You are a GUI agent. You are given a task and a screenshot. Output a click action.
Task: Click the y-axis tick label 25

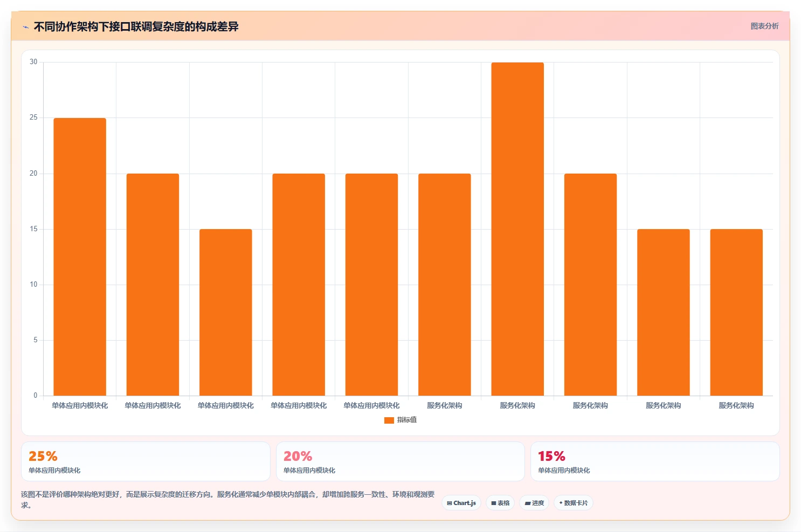coord(33,118)
